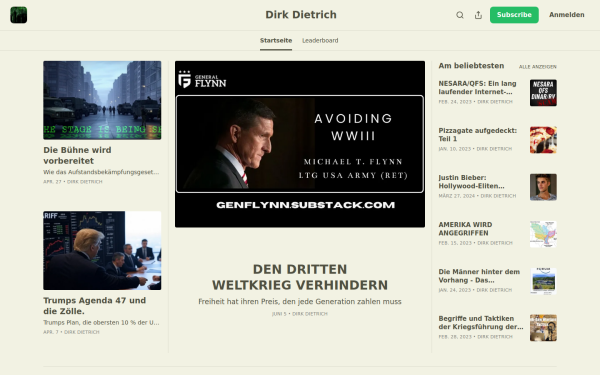Switch to the Leaderboard tab

tap(320, 41)
